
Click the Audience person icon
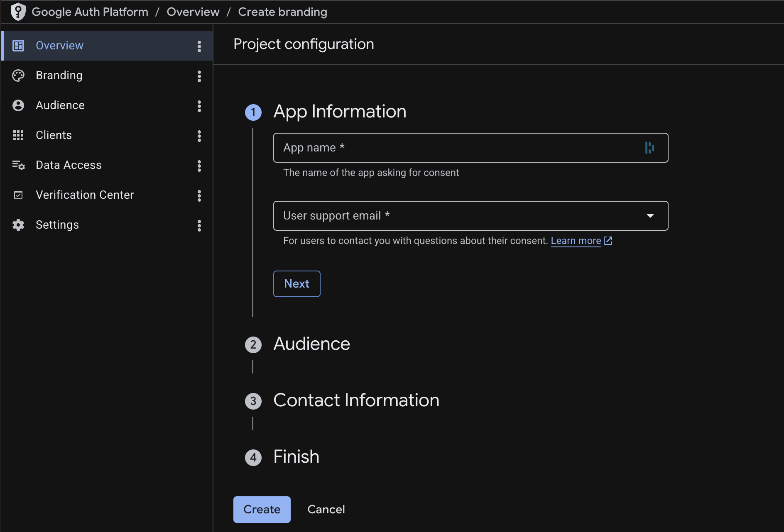point(18,105)
